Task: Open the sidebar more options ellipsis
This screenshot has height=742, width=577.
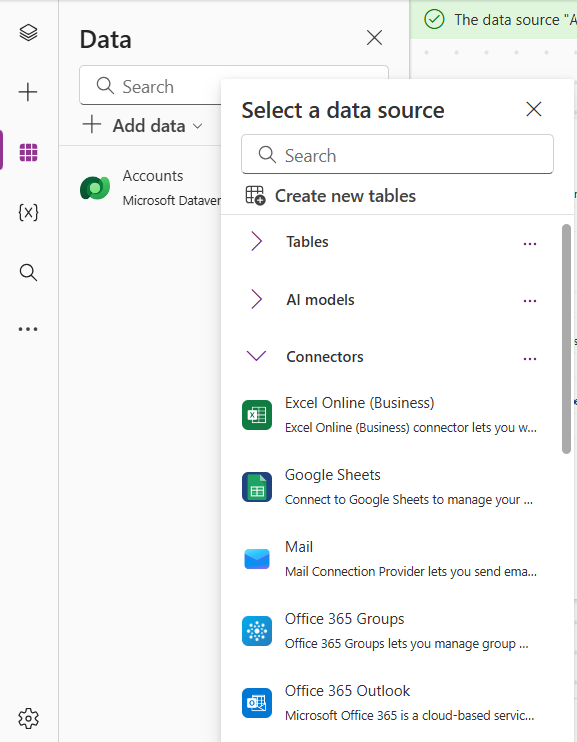Action: 28,329
